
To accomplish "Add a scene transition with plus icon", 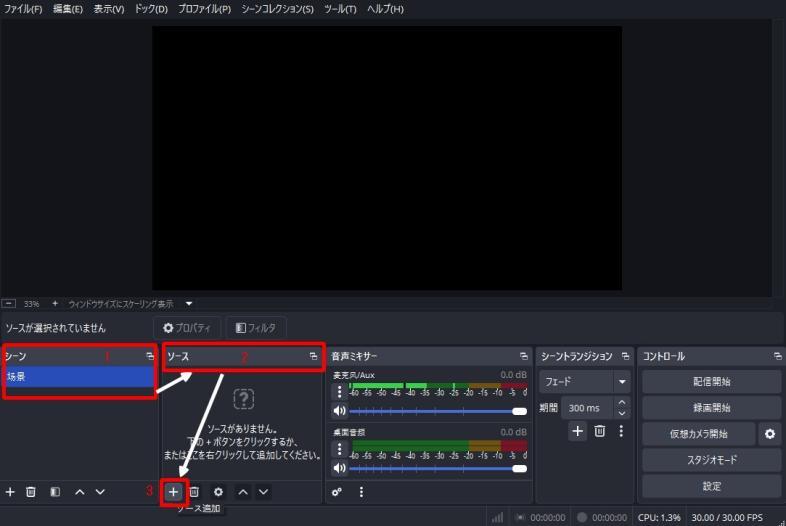I will click(577, 431).
